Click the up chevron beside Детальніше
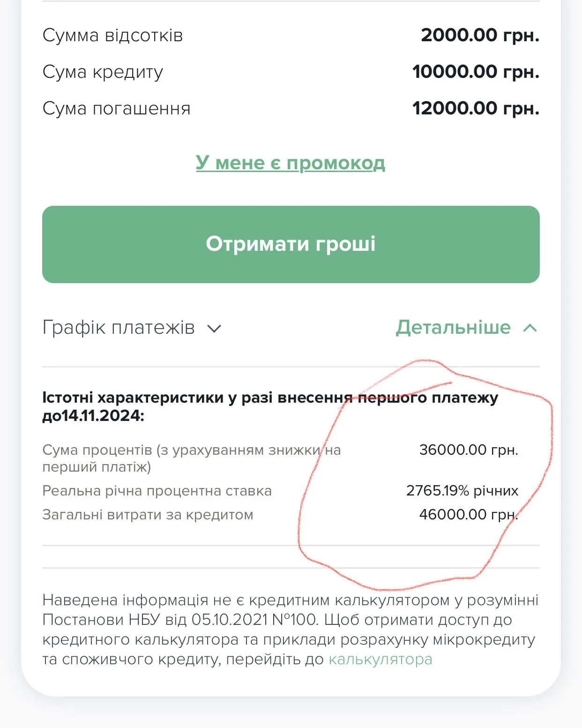Screen dimensions: 582x728 tap(530, 328)
